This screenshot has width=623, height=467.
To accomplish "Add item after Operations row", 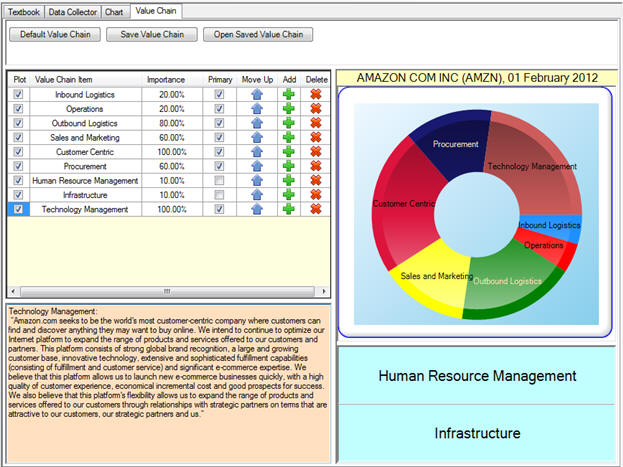I will [x=289, y=109].
